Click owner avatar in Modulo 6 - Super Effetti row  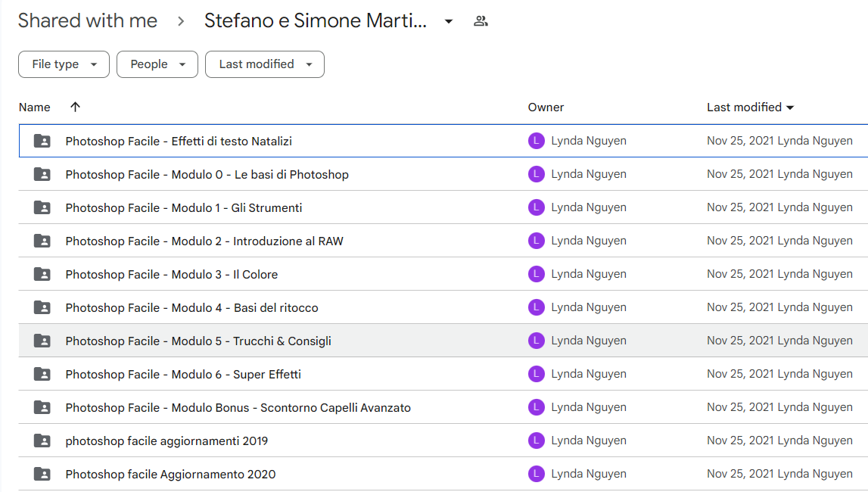coord(536,374)
